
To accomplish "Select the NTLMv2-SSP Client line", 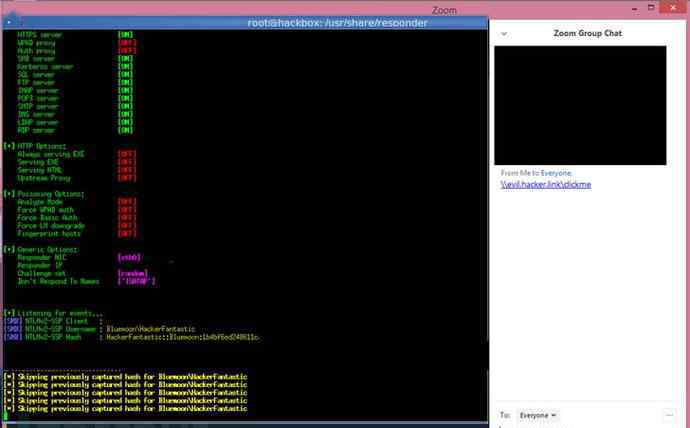I will tap(53, 321).
